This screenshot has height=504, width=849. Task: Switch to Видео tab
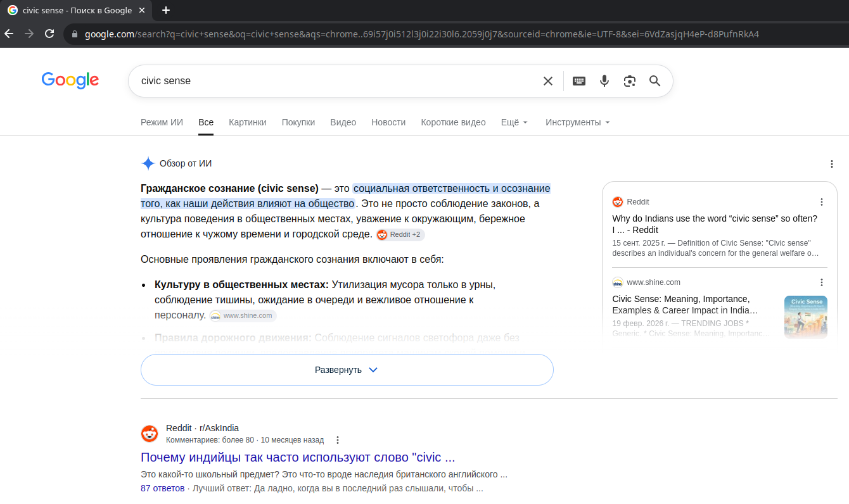coord(343,122)
